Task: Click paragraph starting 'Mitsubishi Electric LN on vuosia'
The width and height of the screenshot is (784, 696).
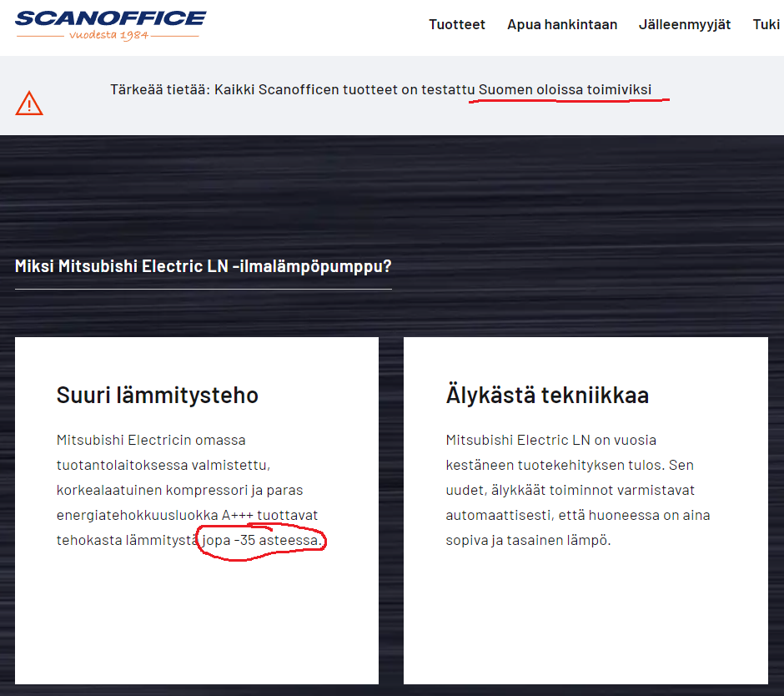Action: pos(577,490)
